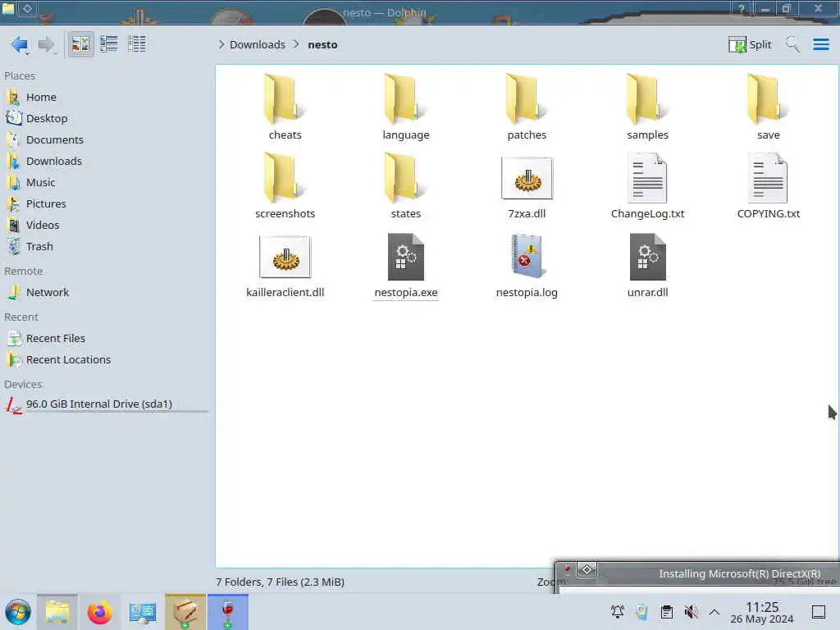This screenshot has width=840, height=630.
Task: Click the Wine glass taskbar entry
Action: pos(228,612)
